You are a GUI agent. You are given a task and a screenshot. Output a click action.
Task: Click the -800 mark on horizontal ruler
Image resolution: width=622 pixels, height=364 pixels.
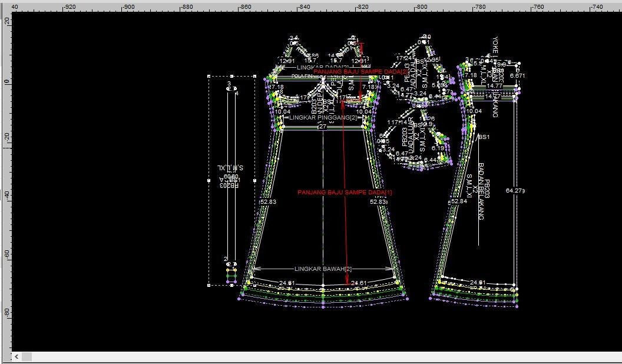pyautogui.click(x=421, y=6)
